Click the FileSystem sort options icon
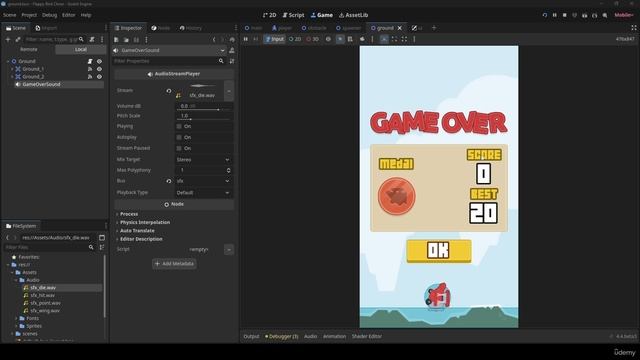This screenshot has height=360, width=640. pos(102,247)
